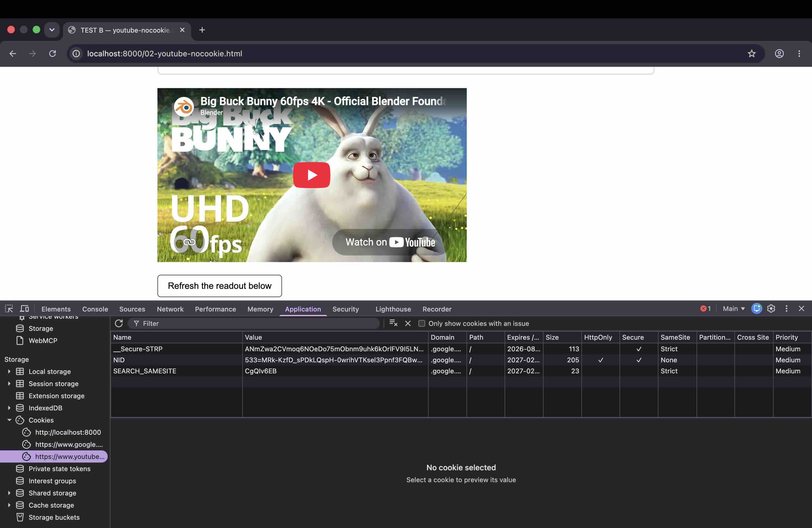Expand Shared storage tree node

(x=9, y=493)
